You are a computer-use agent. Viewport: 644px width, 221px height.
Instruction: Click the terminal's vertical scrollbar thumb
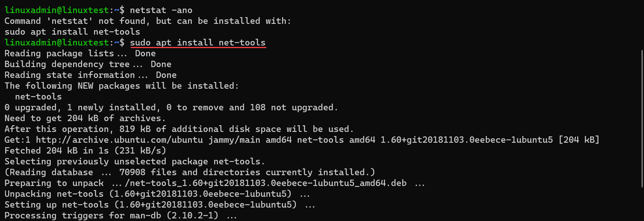[642, 119]
